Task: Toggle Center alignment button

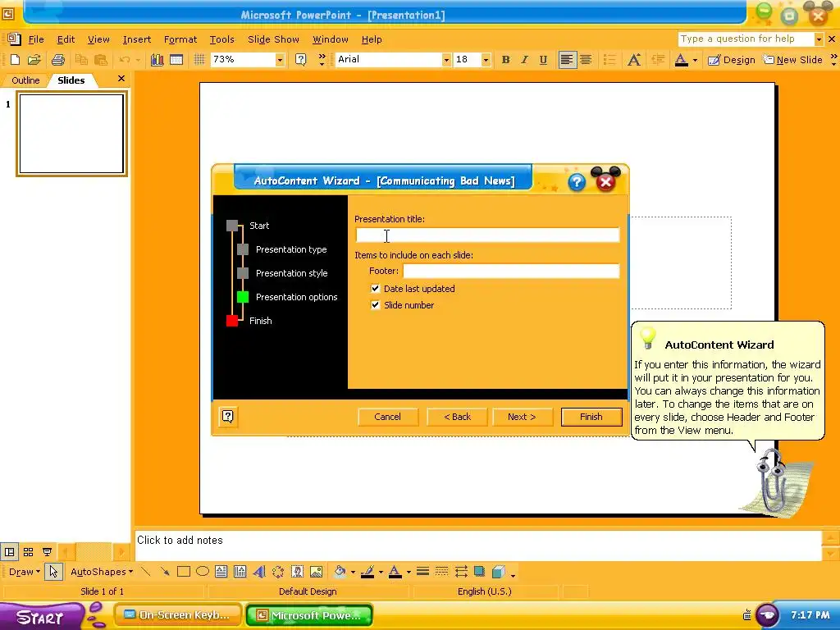Action: click(x=586, y=59)
